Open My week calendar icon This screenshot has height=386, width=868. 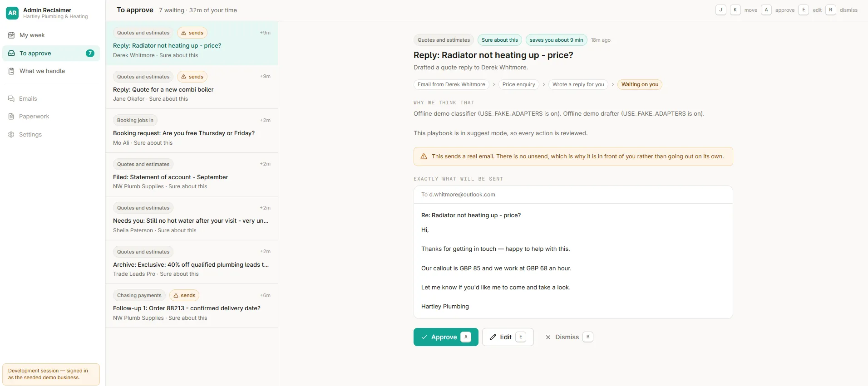tap(11, 35)
